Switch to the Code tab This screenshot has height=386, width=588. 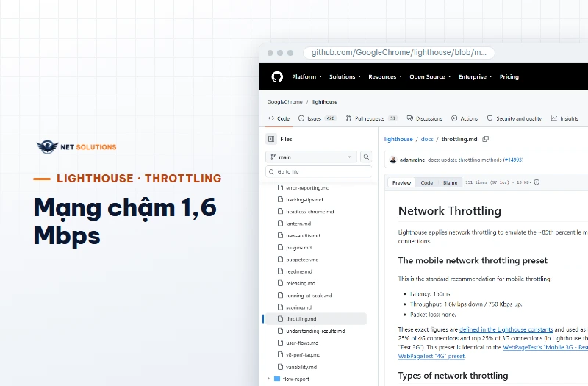(x=279, y=118)
